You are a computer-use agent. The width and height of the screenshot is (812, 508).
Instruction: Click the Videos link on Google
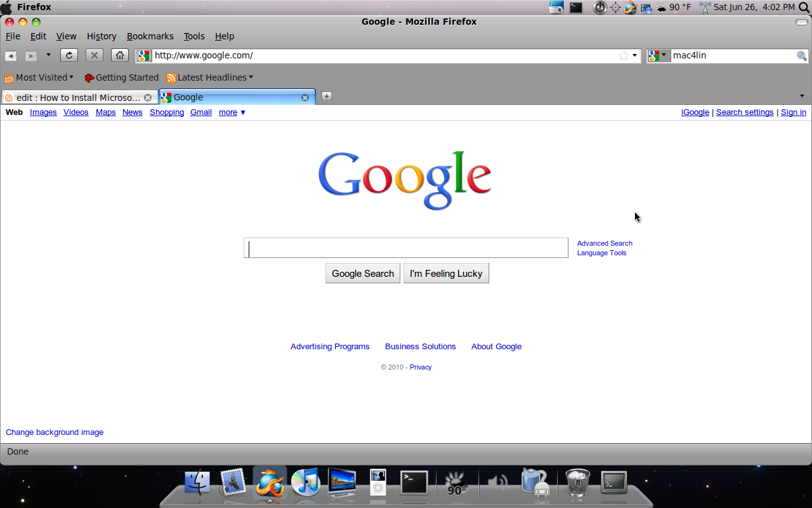coord(76,112)
